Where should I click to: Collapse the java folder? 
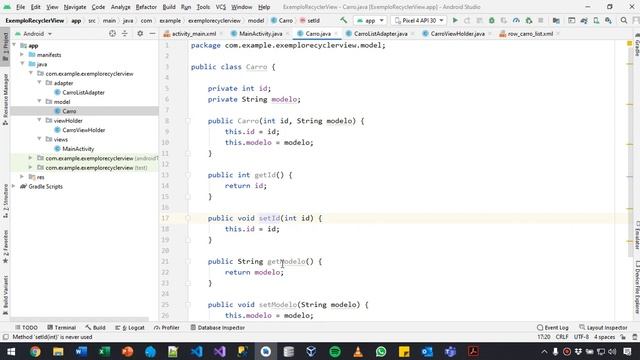point(22,64)
